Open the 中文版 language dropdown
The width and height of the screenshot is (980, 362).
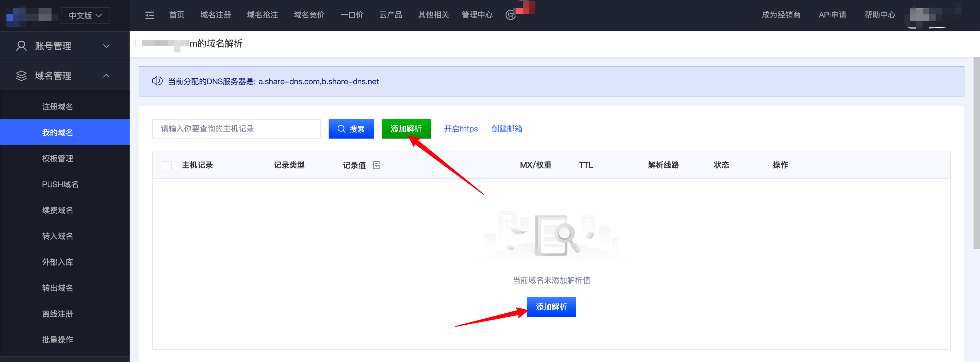[x=85, y=16]
